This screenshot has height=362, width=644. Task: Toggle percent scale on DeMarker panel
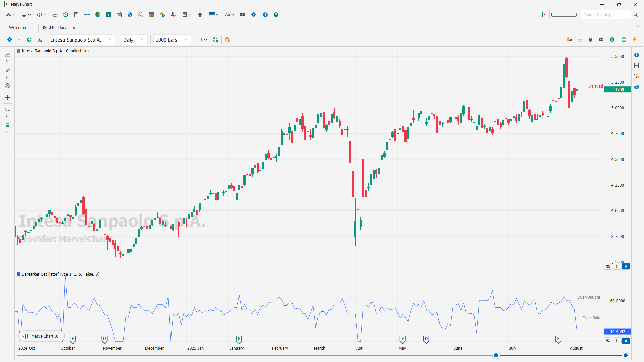click(x=608, y=341)
